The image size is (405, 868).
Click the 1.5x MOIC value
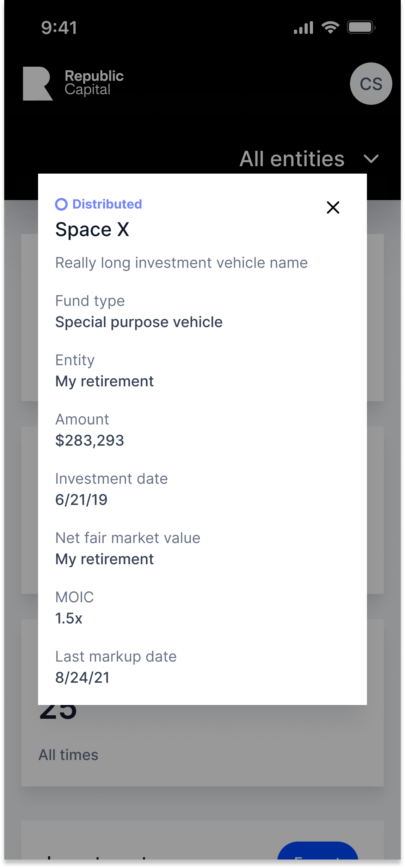69,619
